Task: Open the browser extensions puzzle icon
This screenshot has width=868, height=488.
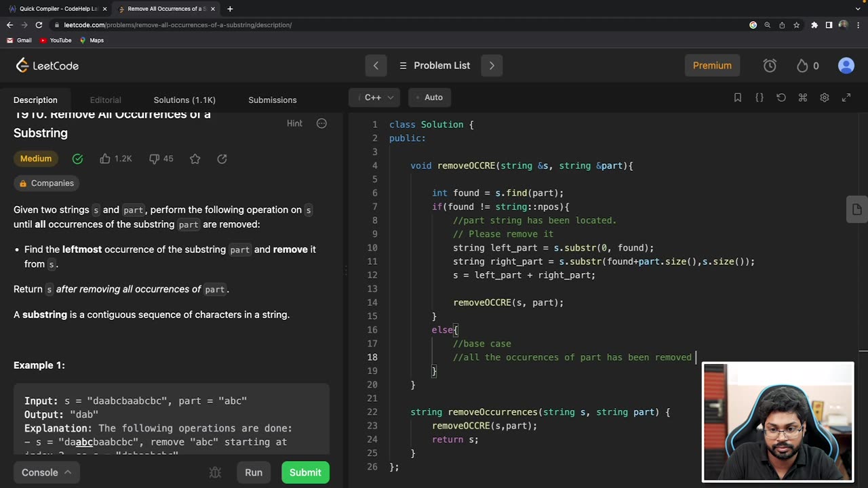Action: [x=814, y=25]
